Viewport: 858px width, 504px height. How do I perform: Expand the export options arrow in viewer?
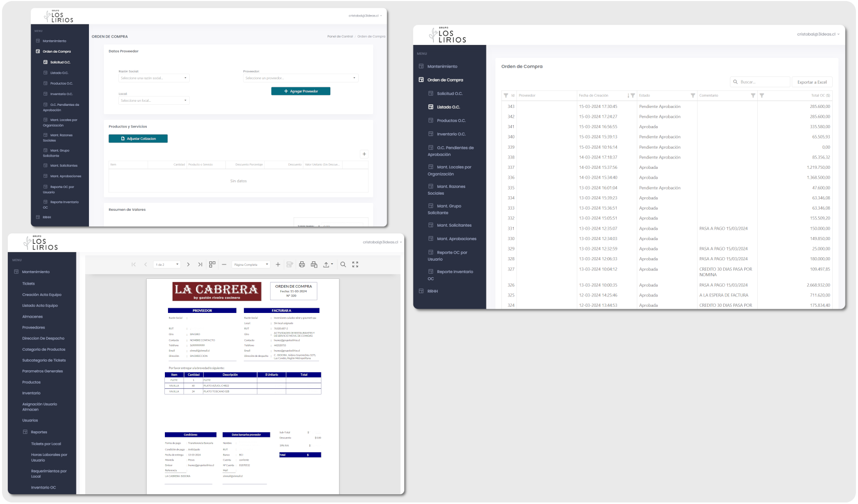(332, 264)
